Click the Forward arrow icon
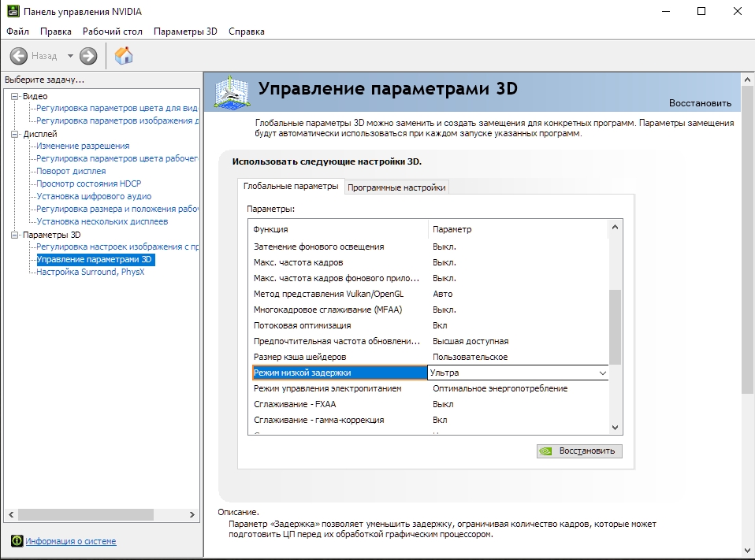Image resolution: width=755 pixels, height=560 pixels. [x=88, y=56]
